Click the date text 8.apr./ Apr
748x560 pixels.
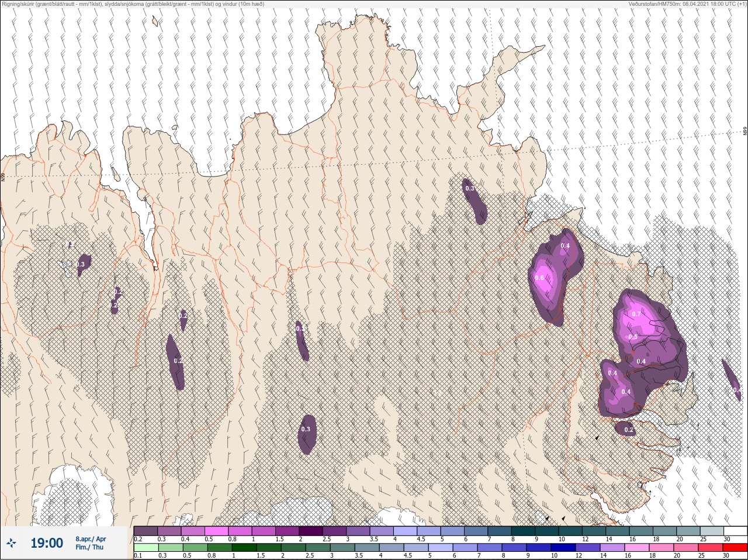coord(91,538)
